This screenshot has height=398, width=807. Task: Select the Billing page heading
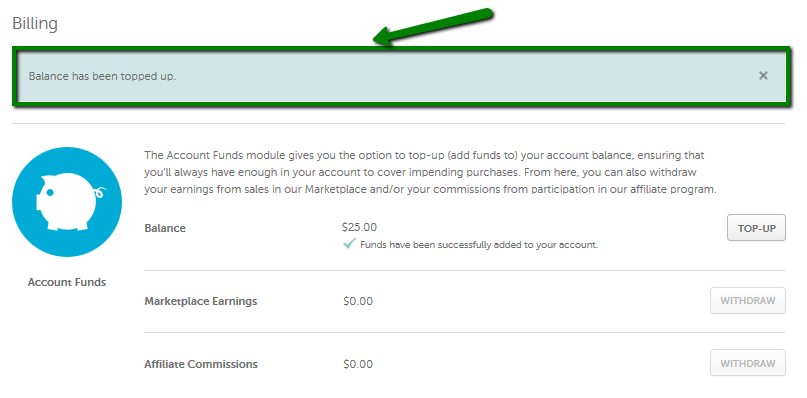[35, 24]
